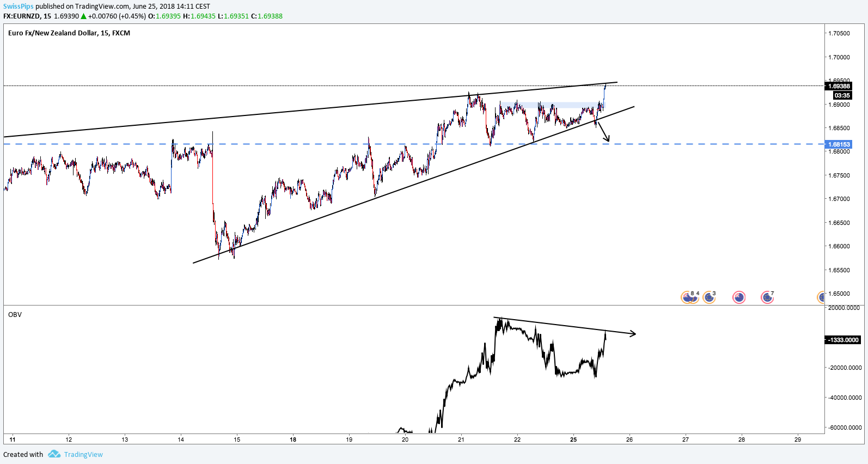Click date label 25 on time axis
This screenshot has width=868, height=464.
[x=573, y=439]
